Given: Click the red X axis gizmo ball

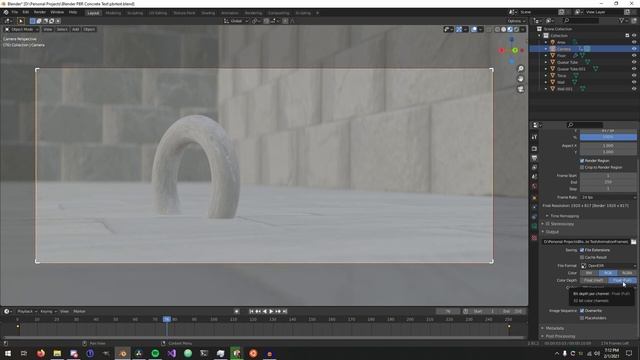Looking at the screenshot, I should click(x=502, y=51).
